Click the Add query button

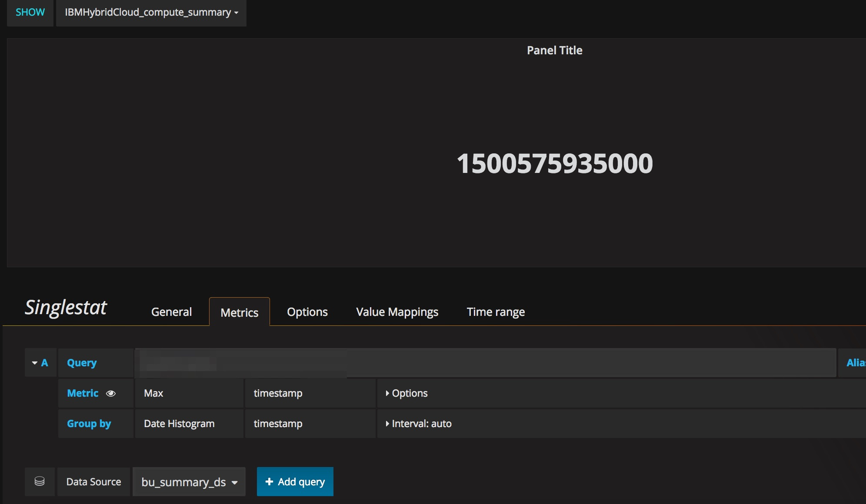pos(295,481)
